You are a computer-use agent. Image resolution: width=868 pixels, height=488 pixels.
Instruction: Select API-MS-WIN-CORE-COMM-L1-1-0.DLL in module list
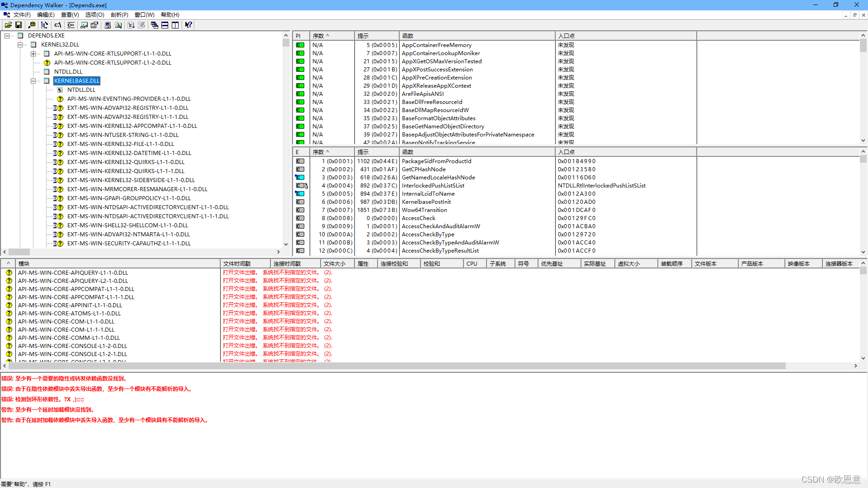(69, 338)
